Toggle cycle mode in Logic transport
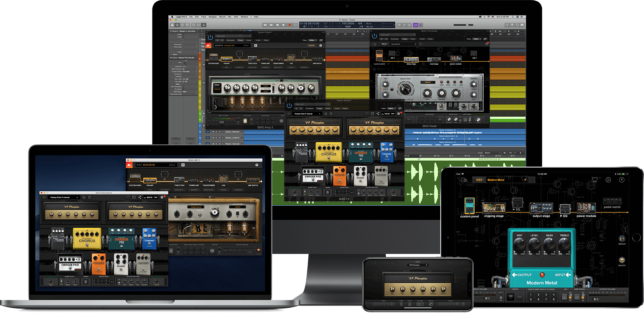 [296, 25]
